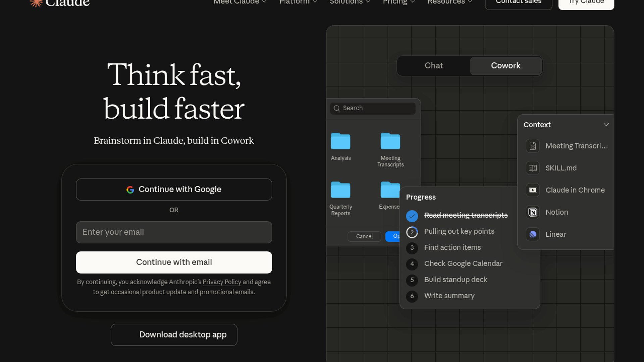Click the SKILL.md book icon
Image resolution: width=644 pixels, height=362 pixels.
[x=533, y=168]
